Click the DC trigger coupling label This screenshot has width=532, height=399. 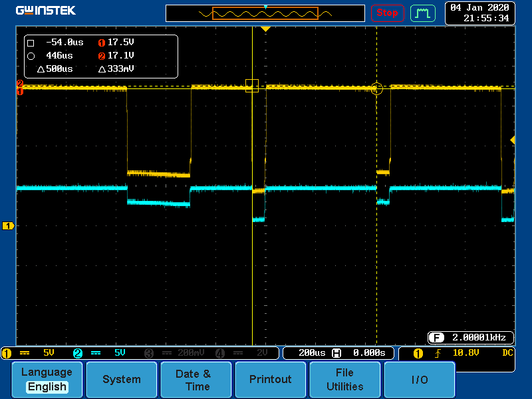coord(507,353)
